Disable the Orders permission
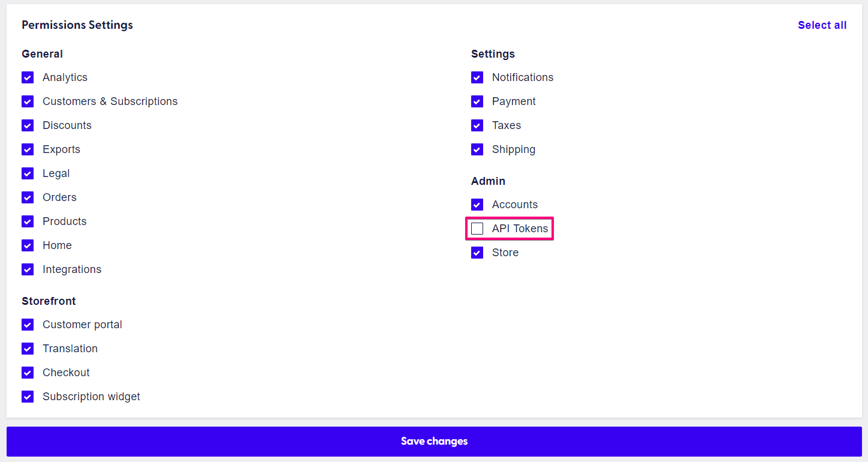 (x=28, y=197)
